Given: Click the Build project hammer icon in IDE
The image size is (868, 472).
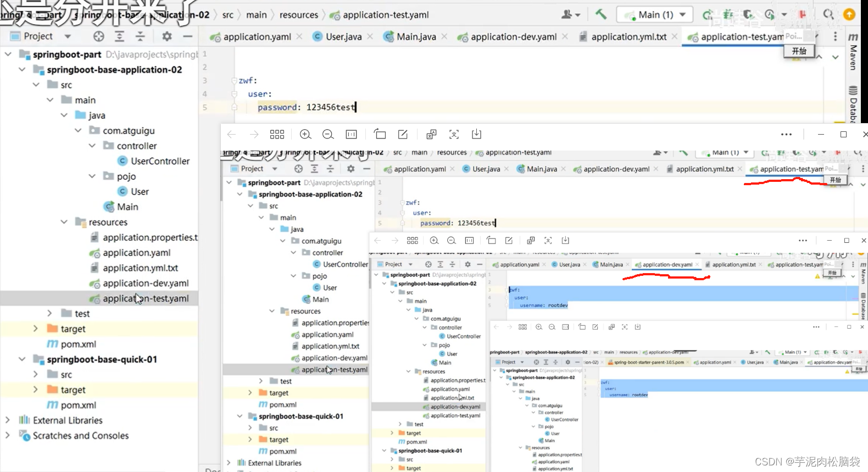Looking at the screenshot, I should click(x=600, y=15).
